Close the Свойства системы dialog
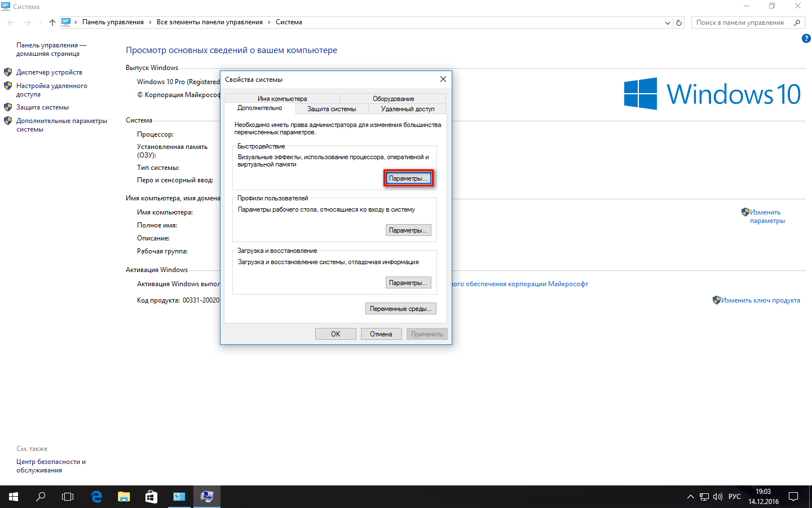 (443, 79)
